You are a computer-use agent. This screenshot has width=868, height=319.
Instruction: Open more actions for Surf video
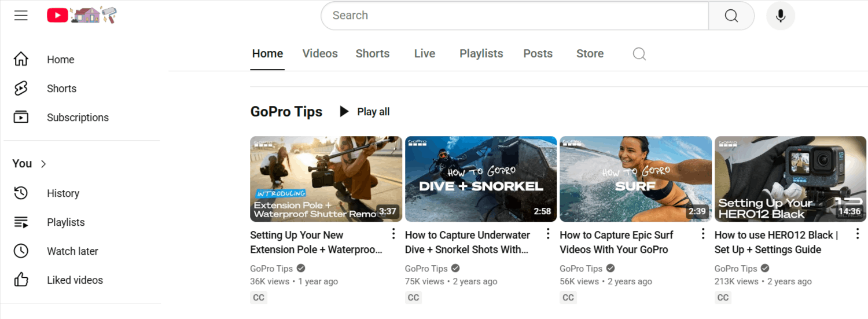pos(703,234)
